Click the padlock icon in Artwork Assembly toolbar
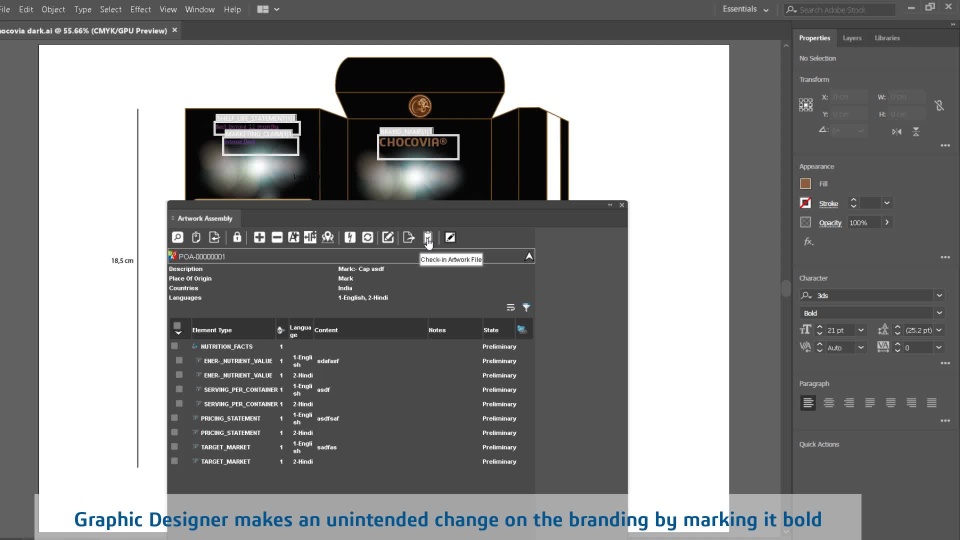This screenshot has height=540, width=960. 237,238
